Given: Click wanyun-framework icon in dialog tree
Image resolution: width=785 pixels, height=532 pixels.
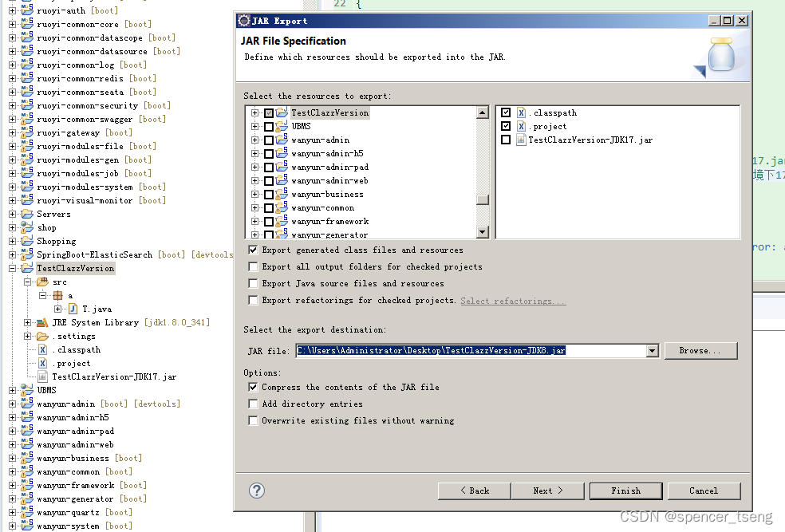Looking at the screenshot, I should (282, 221).
